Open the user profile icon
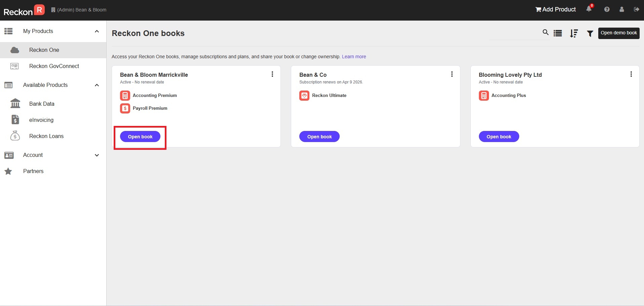 coord(621,9)
